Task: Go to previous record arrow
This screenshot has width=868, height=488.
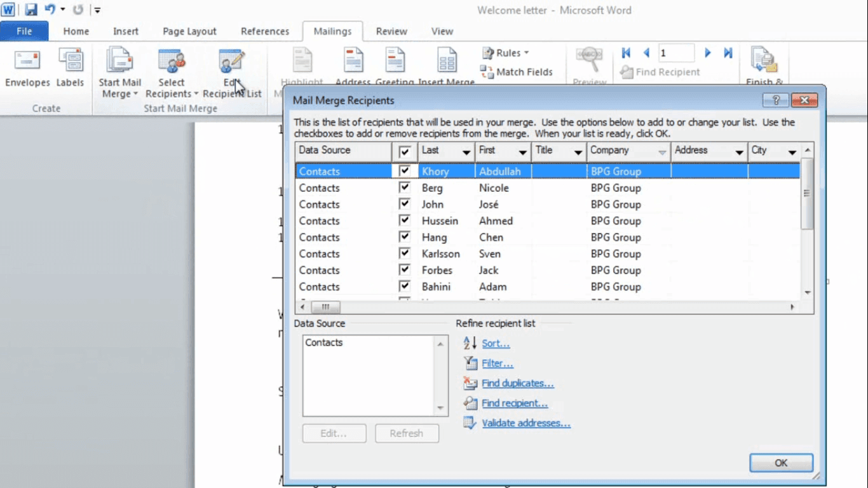Action: click(647, 53)
